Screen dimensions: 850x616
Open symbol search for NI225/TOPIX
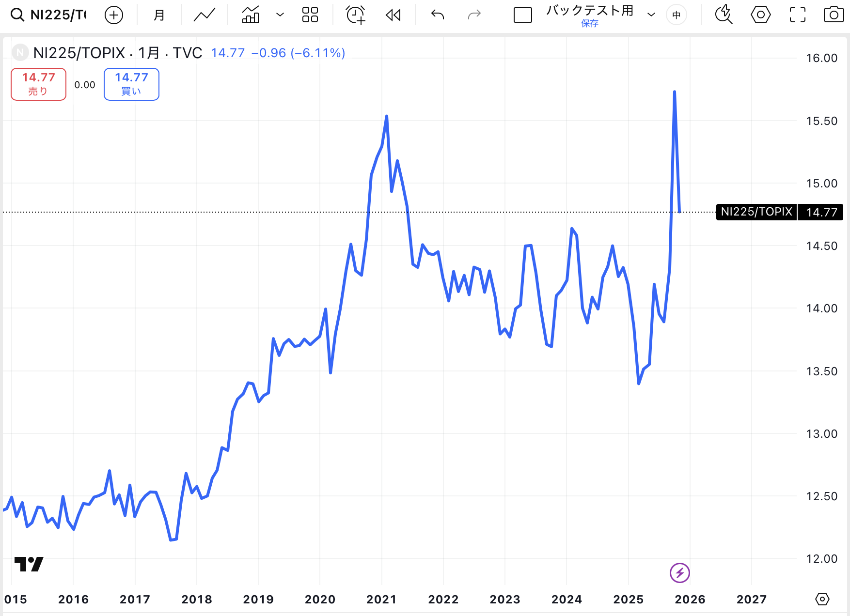click(x=49, y=15)
